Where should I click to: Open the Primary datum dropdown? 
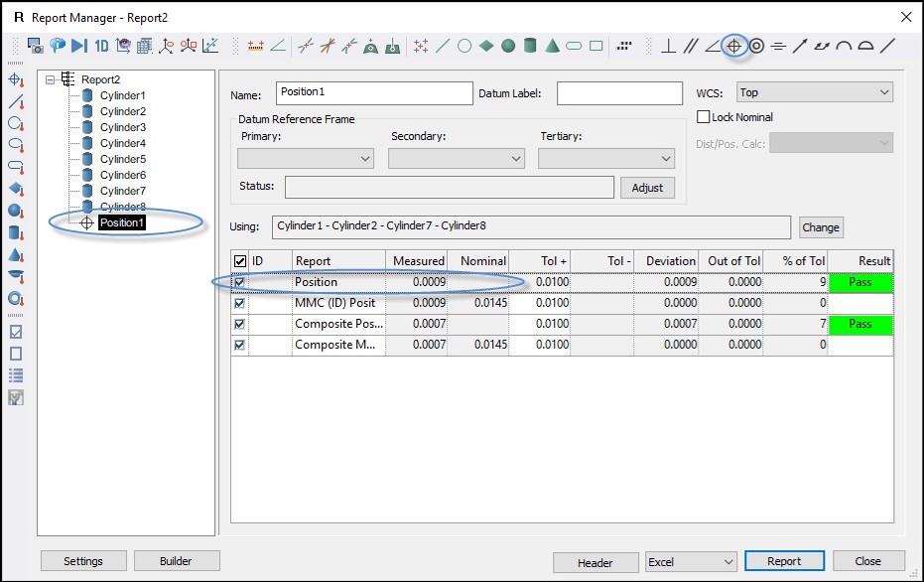[305, 158]
